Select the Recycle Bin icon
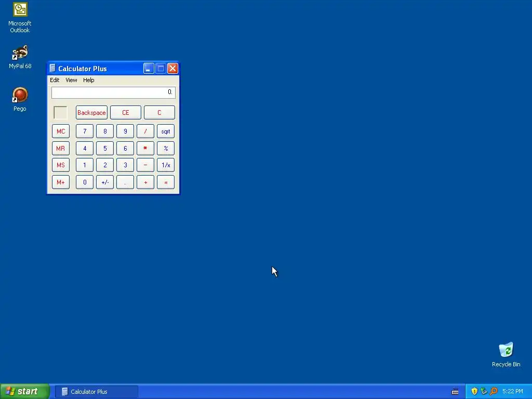The width and height of the screenshot is (532, 399). click(506, 354)
